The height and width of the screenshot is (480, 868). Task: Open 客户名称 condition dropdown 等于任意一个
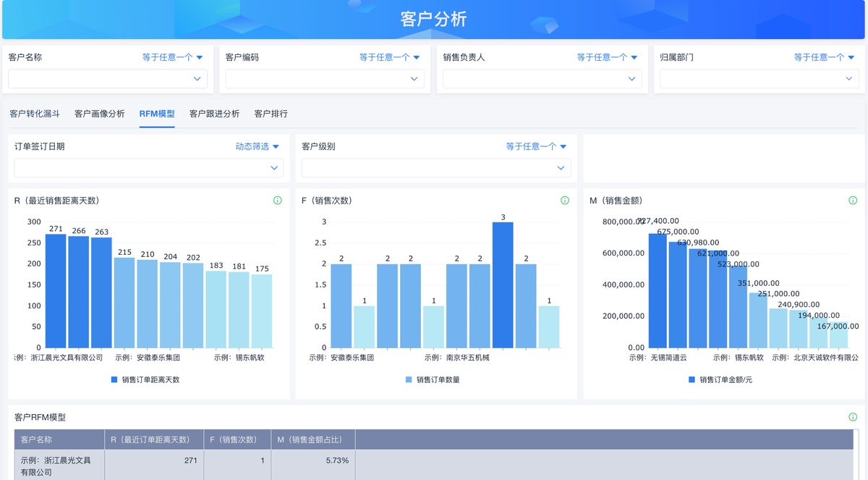(173, 57)
